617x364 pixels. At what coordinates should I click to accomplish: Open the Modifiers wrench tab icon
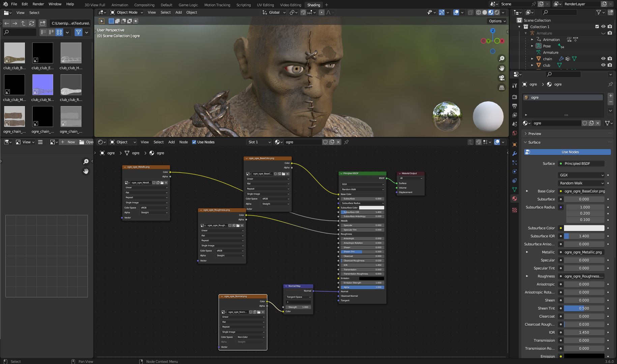[x=515, y=154]
